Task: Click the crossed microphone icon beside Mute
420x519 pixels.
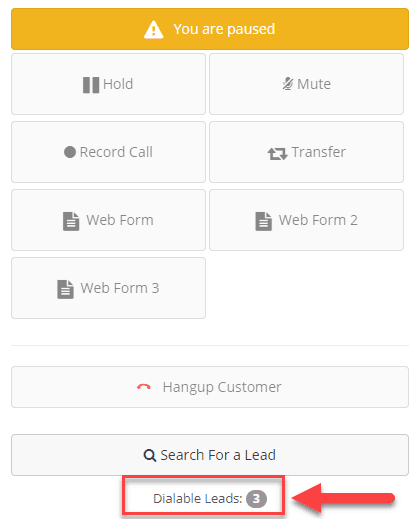Action: (x=288, y=84)
